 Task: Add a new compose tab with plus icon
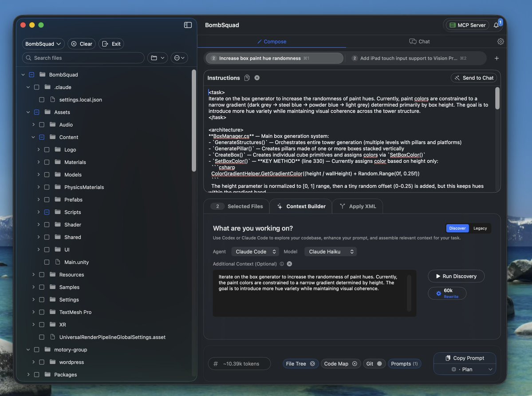click(x=497, y=59)
